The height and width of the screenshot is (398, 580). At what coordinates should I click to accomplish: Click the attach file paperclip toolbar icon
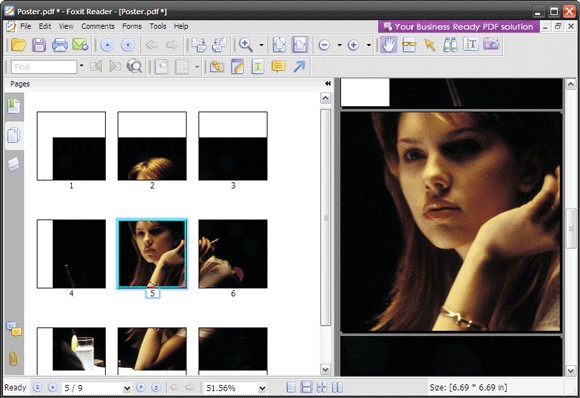point(217,67)
